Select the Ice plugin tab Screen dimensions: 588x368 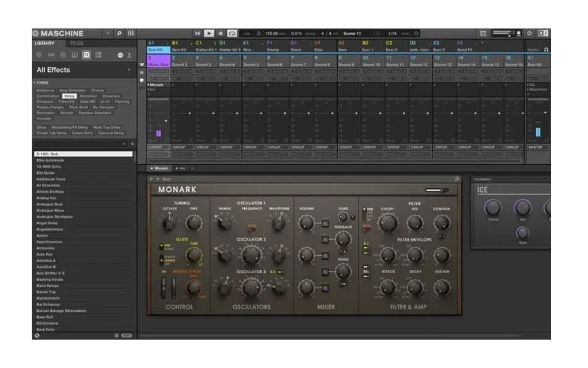tap(181, 168)
